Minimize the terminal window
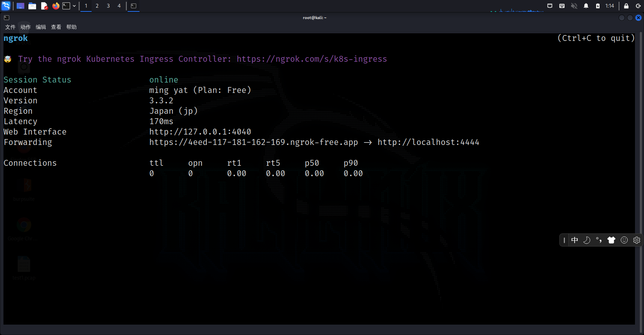Screen dimensions: 644x335 [622, 18]
